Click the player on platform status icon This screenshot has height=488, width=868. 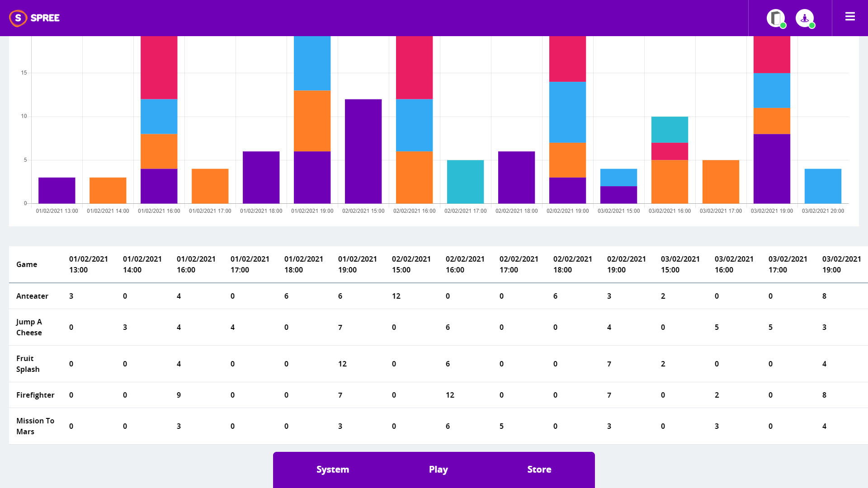tap(805, 18)
